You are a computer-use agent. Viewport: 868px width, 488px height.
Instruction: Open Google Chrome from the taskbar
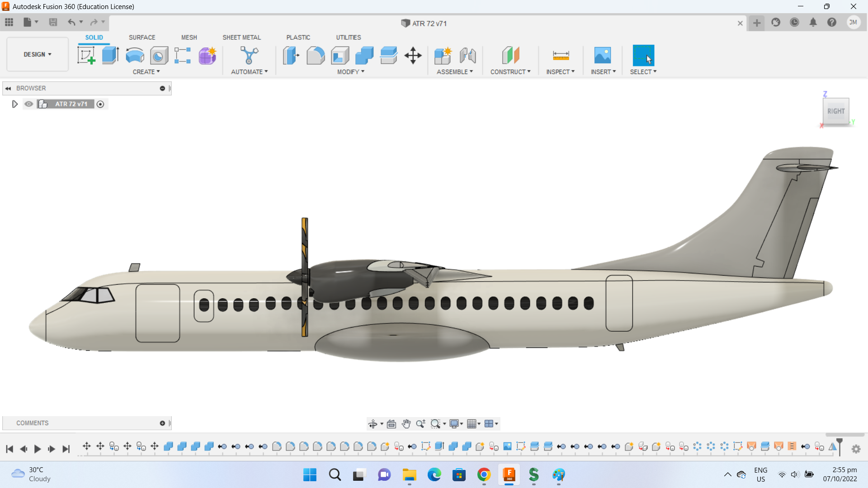[x=484, y=475]
